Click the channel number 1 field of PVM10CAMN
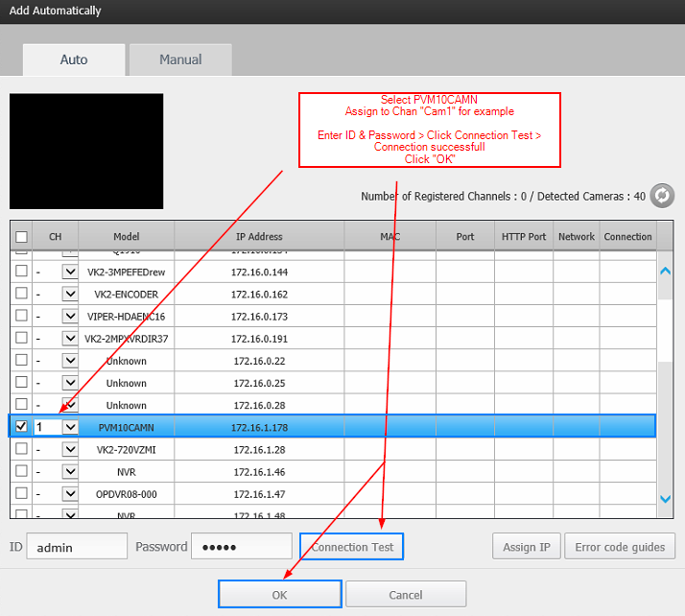The width and height of the screenshot is (685, 616). pos(48,427)
